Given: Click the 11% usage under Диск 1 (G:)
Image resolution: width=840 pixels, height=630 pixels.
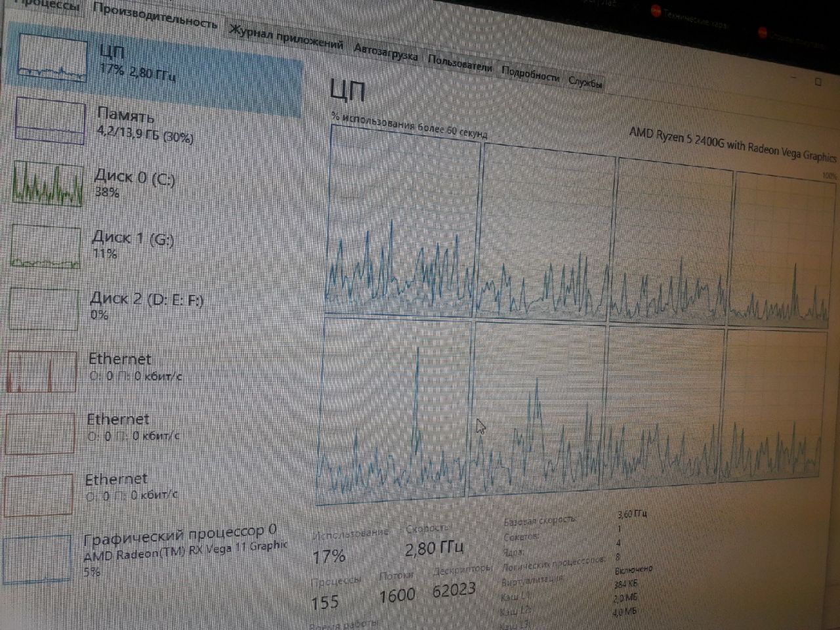Looking at the screenshot, I should [x=104, y=253].
